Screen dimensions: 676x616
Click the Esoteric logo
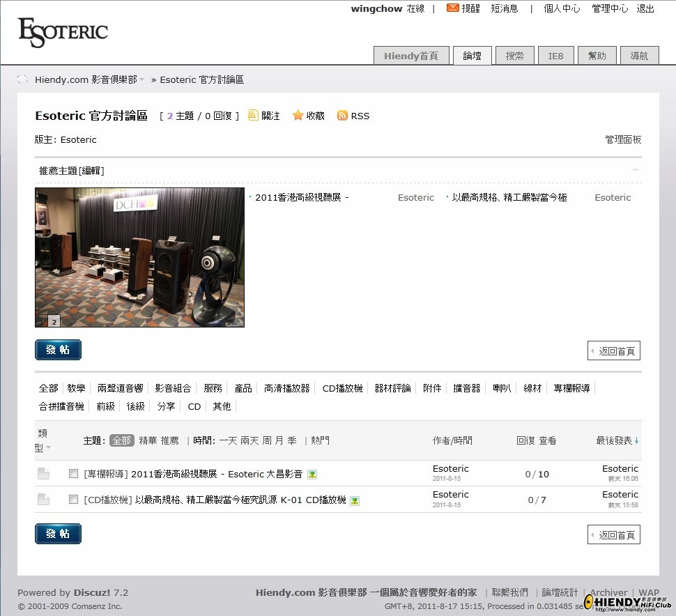coord(63,32)
